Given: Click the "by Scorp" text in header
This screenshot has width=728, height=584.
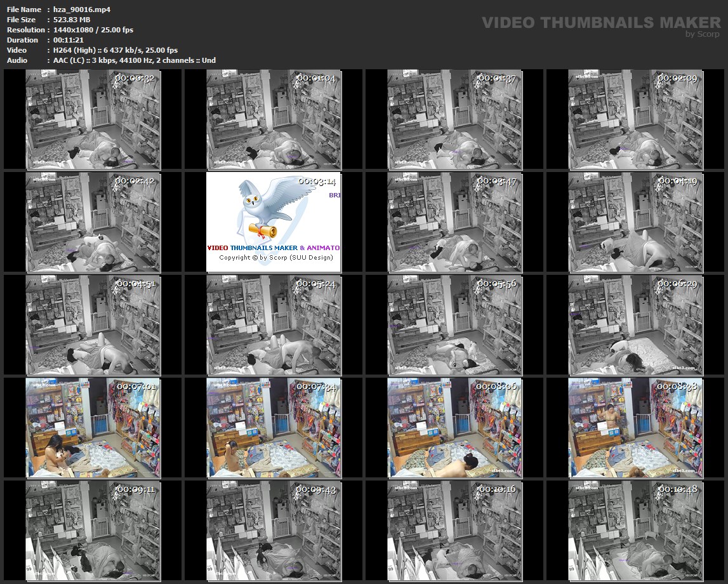Looking at the screenshot, I should 703,34.
